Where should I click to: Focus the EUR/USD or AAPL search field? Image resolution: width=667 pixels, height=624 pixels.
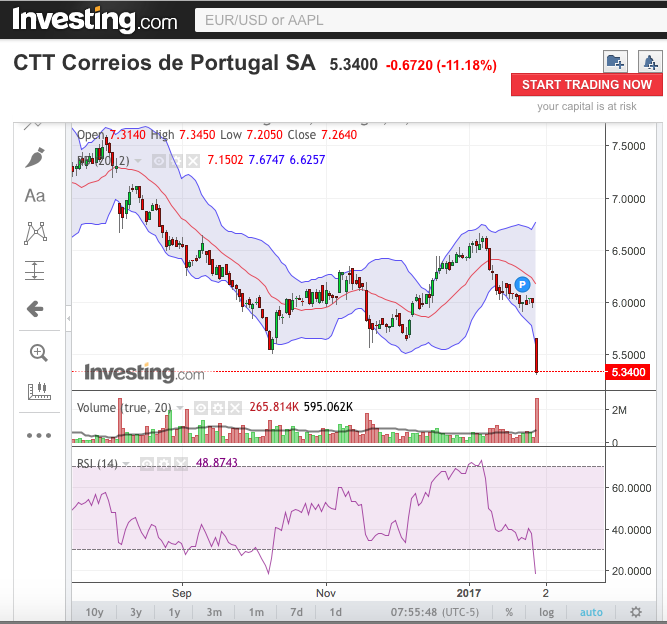[x=430, y=20]
